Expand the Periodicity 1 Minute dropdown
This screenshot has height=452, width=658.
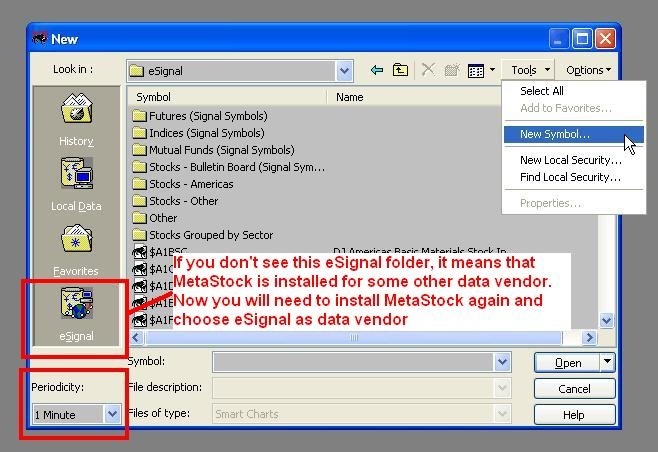click(112, 414)
